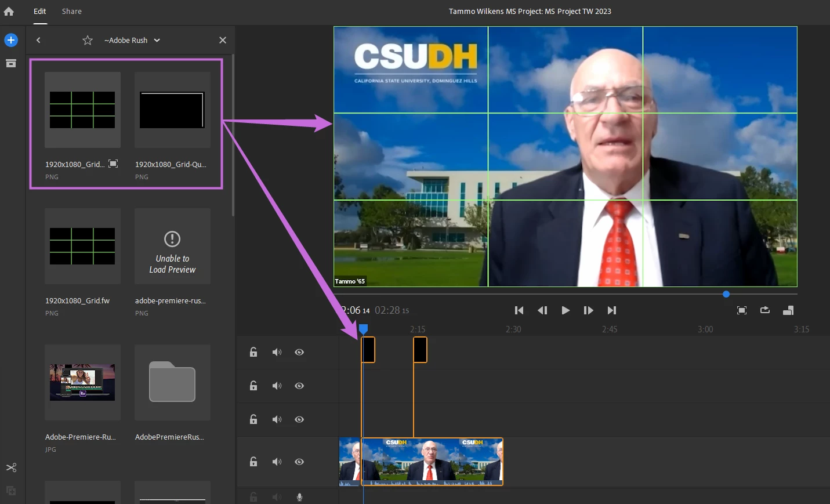Expand the ~Adobe Rush location dropdown
This screenshot has width=830, height=504.
(132, 40)
